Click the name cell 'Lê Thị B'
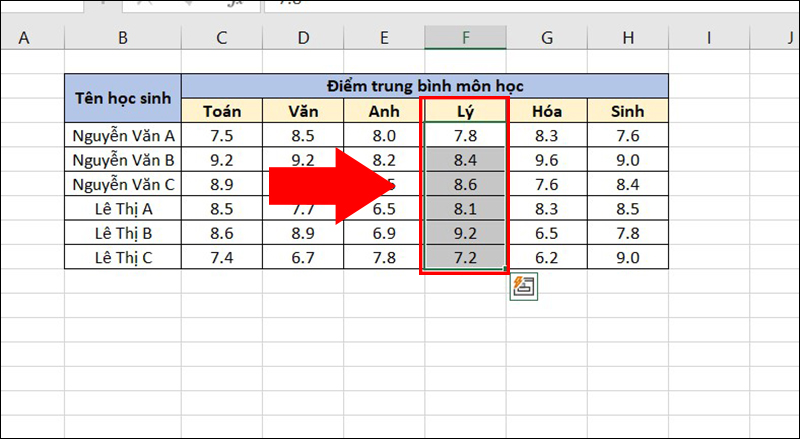The height and width of the screenshot is (439, 800). coord(123,233)
